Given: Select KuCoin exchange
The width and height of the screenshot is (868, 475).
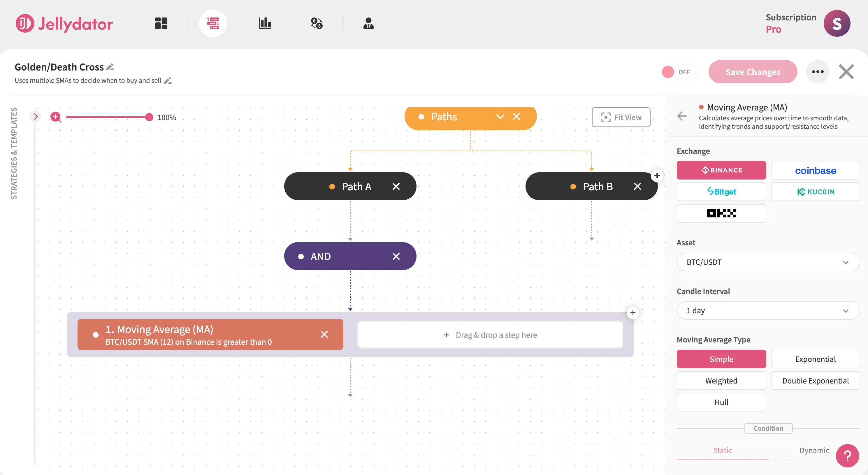Looking at the screenshot, I should pos(816,192).
